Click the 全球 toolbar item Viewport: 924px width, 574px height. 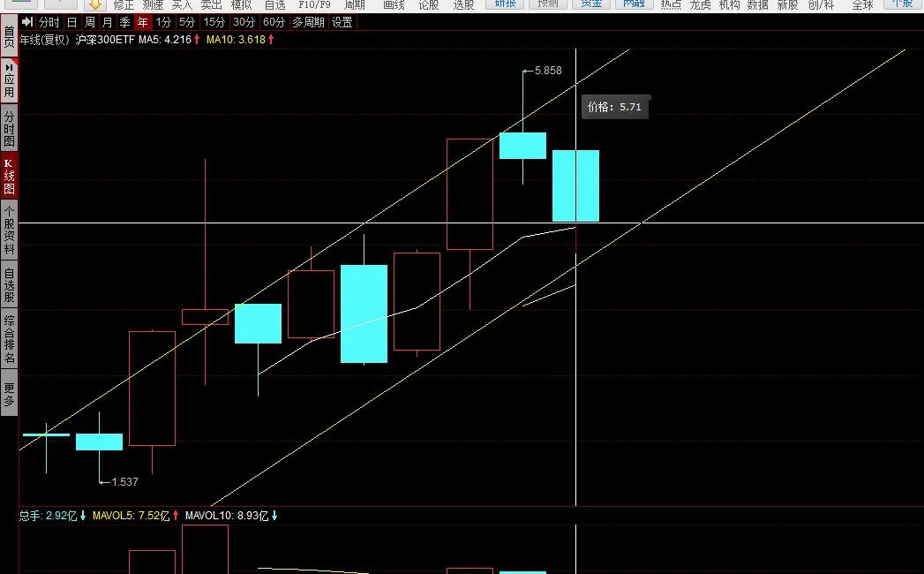[x=862, y=4]
